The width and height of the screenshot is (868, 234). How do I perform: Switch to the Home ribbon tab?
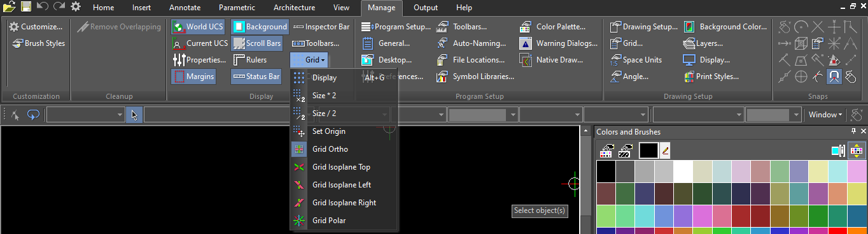pyautogui.click(x=103, y=8)
